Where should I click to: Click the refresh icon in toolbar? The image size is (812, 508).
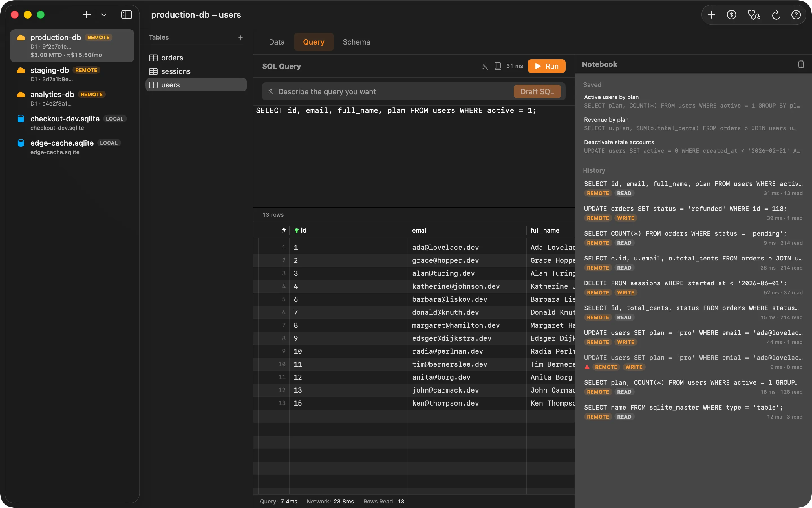coord(776,15)
